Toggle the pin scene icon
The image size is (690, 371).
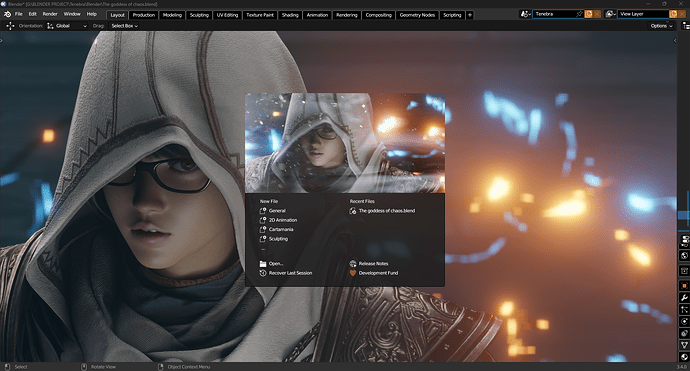[x=580, y=14]
